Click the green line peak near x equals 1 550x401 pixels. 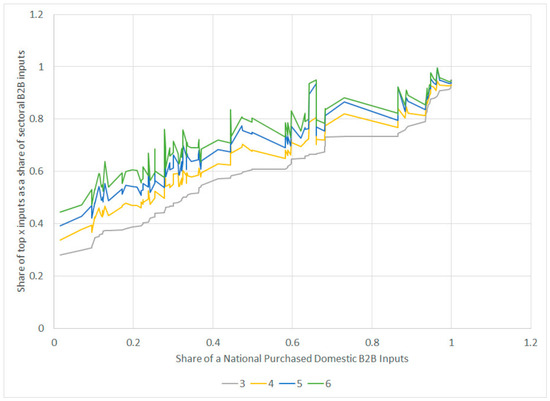coord(437,68)
